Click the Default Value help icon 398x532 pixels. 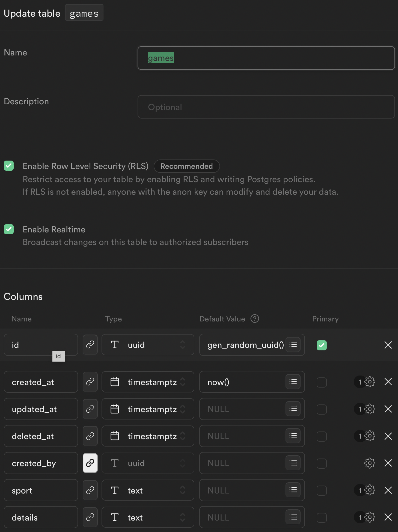(255, 319)
